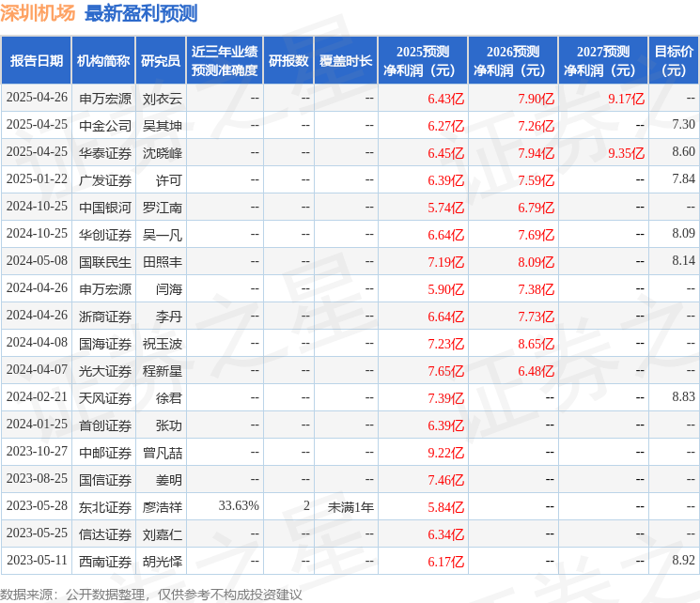Click the 33.63% accuracy value

coord(239,505)
